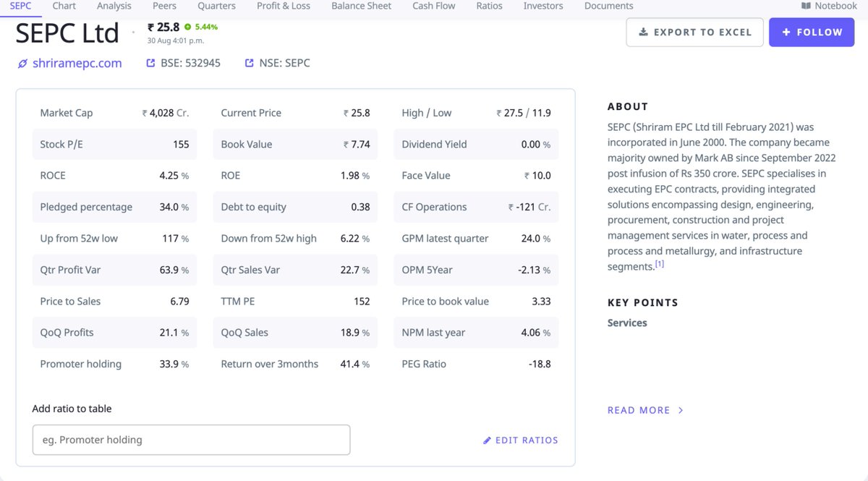Open the Notebook icon at top right
The width and height of the screenshot is (868, 481).
(x=805, y=6)
